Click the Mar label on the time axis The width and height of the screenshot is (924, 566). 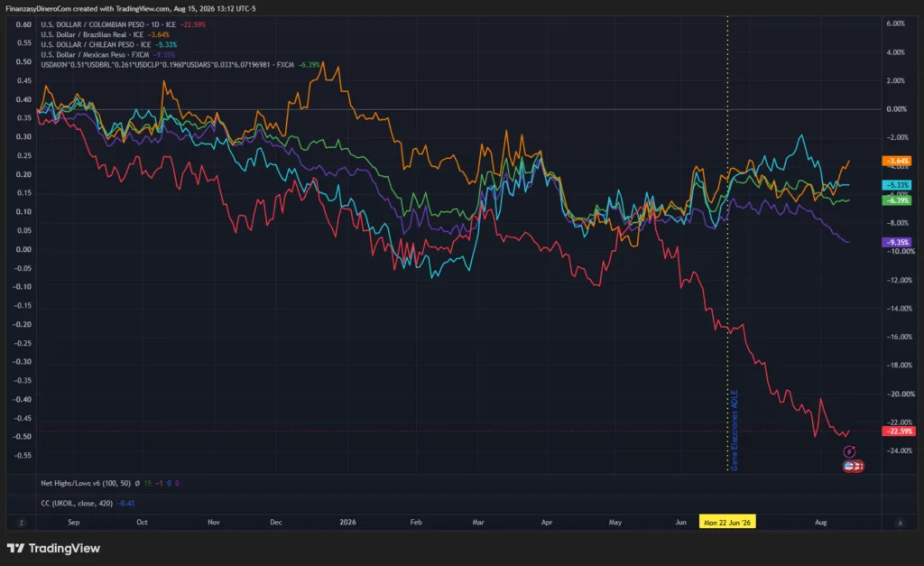478,523
